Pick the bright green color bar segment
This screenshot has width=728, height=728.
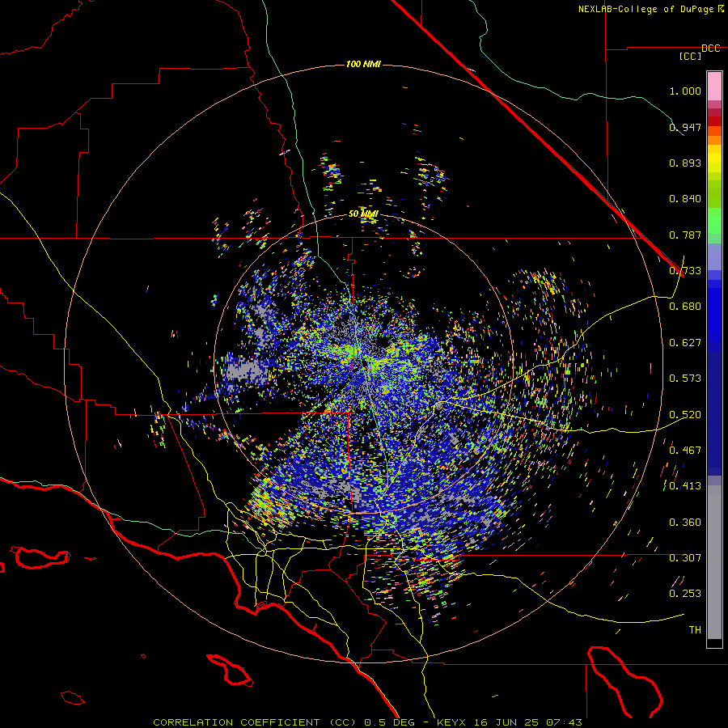point(714,221)
